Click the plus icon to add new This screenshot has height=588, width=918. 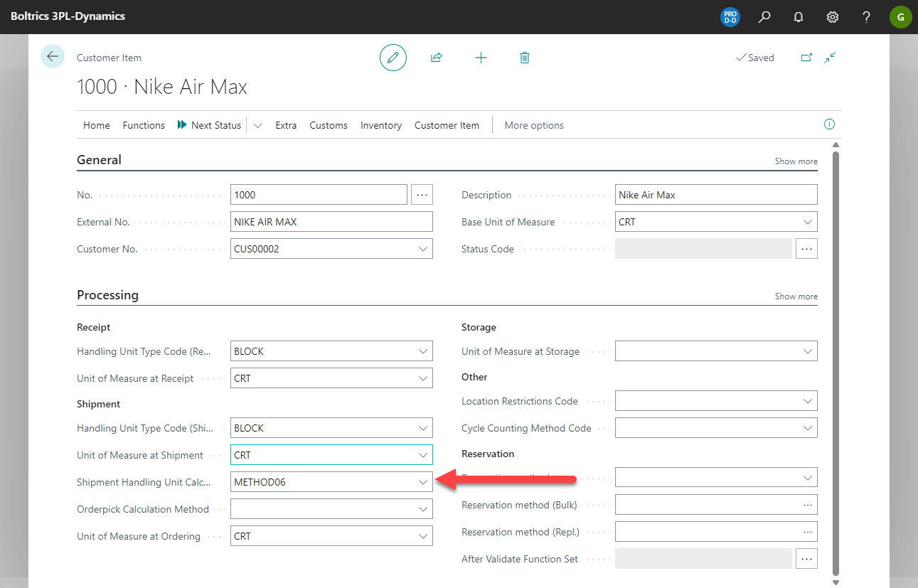(x=481, y=58)
